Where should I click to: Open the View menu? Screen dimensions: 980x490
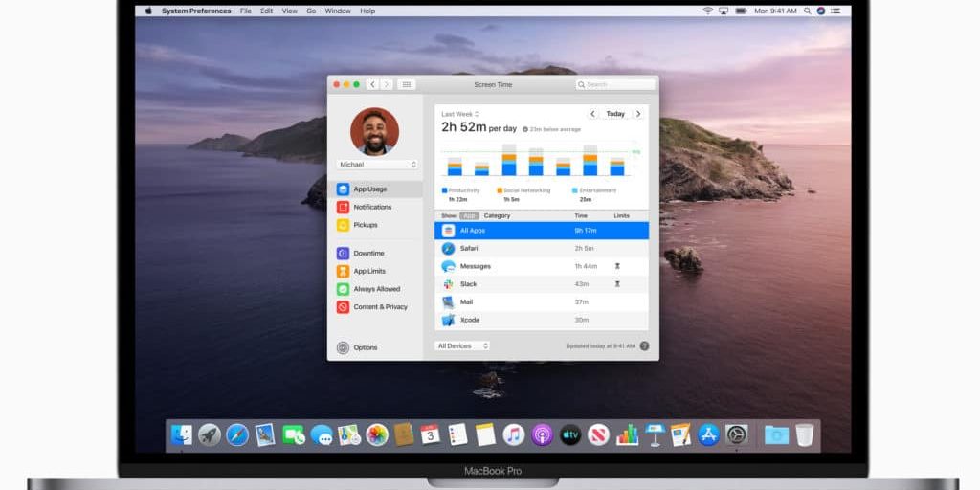click(289, 11)
